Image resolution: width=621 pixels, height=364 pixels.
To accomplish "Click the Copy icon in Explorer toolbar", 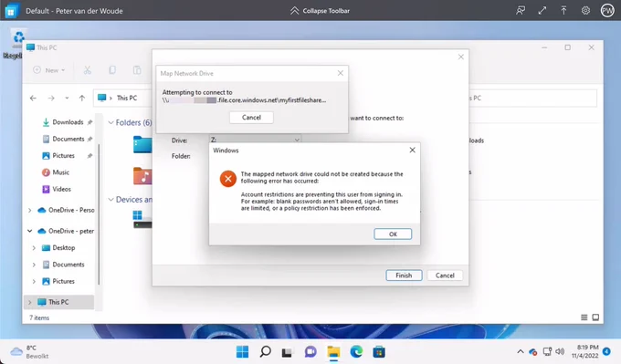I will coord(112,70).
